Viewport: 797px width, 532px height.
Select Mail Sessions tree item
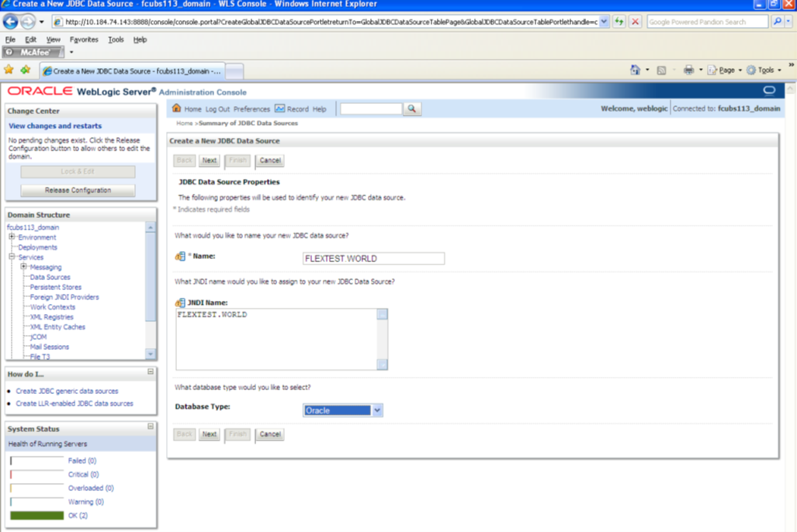coord(50,347)
